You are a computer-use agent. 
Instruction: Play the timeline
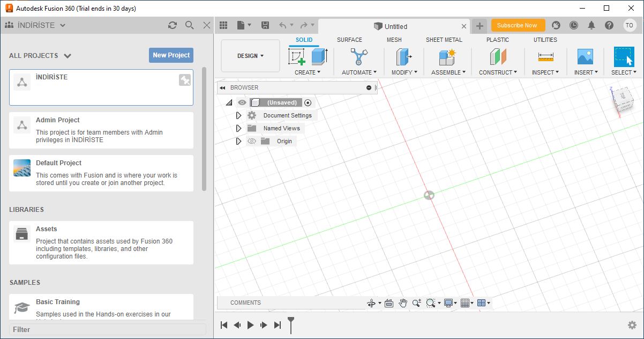click(x=250, y=325)
